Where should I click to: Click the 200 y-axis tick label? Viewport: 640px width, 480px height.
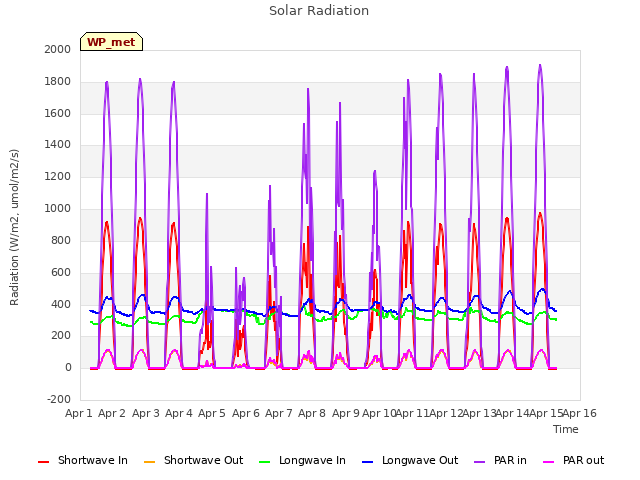(61, 336)
